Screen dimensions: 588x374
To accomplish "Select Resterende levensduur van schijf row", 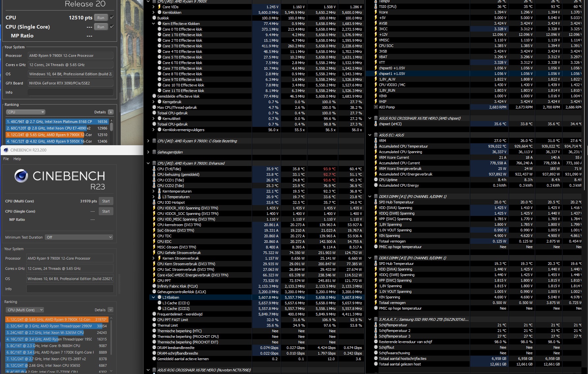I will (x=477, y=342).
